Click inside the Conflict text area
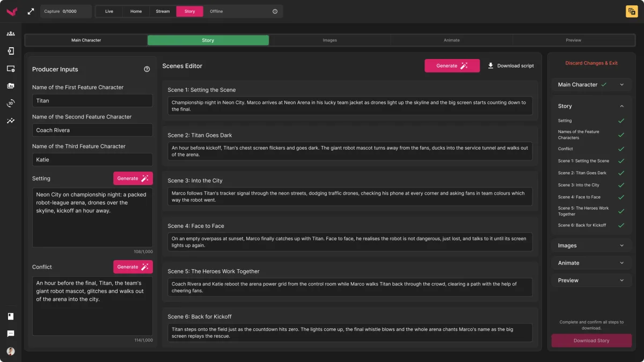The width and height of the screenshot is (644, 362). click(92, 306)
